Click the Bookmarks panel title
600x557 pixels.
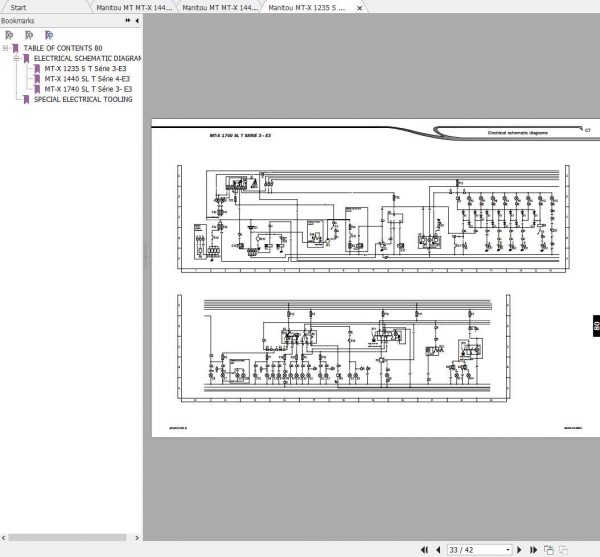point(18,21)
